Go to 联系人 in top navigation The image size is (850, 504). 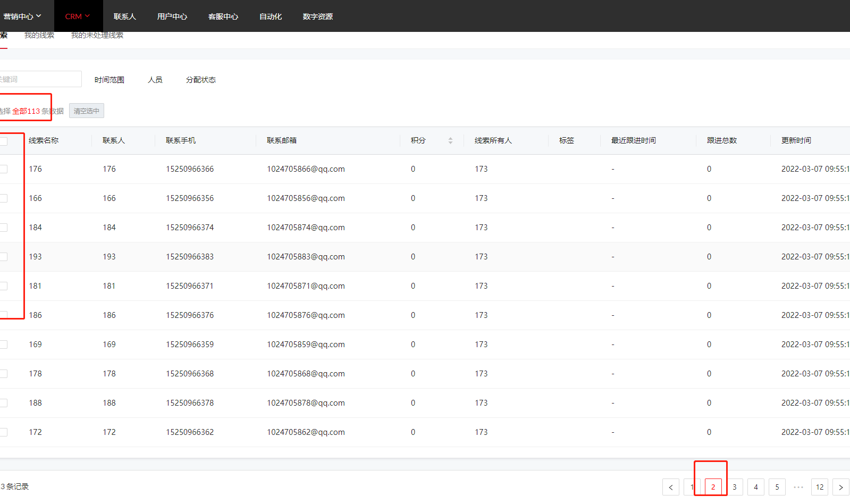125,16
